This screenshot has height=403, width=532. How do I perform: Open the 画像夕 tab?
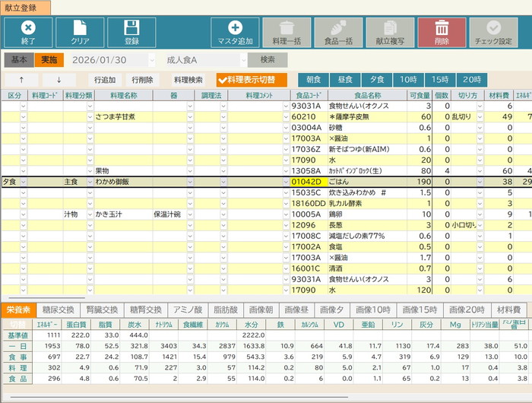(332, 309)
